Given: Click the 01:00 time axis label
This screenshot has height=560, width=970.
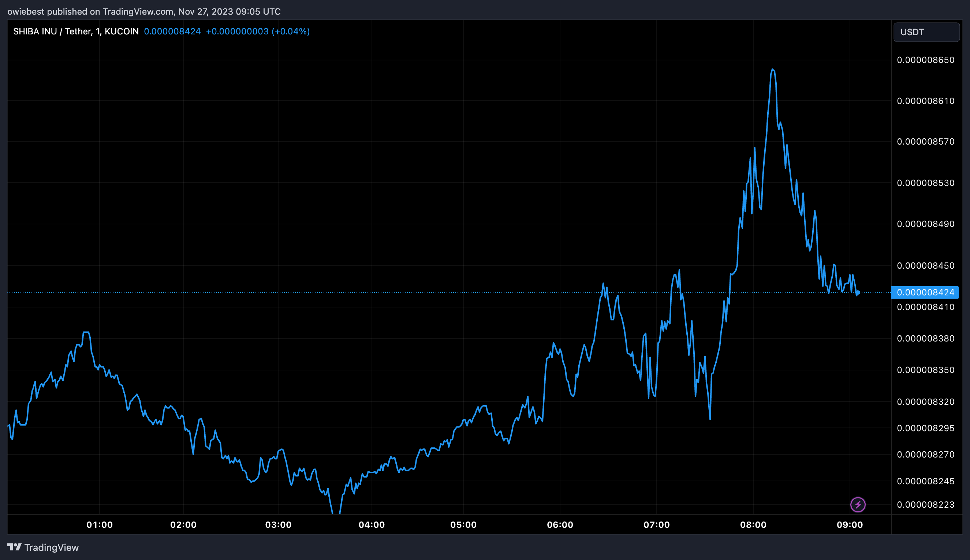Looking at the screenshot, I should (99, 524).
